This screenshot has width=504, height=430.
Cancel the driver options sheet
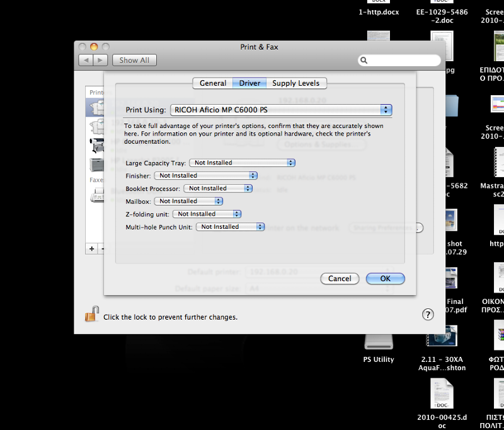[340, 279]
